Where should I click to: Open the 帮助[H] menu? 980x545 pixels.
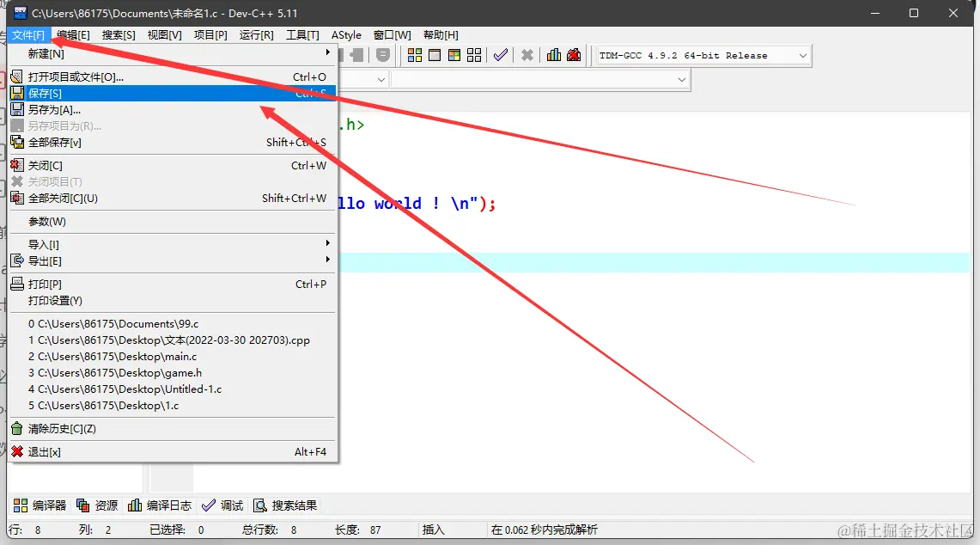(441, 35)
